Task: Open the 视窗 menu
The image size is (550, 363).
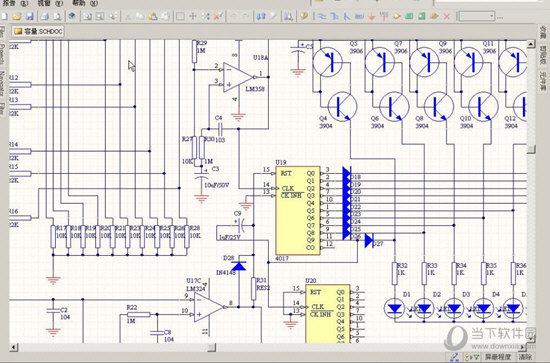Action: (x=50, y=3)
